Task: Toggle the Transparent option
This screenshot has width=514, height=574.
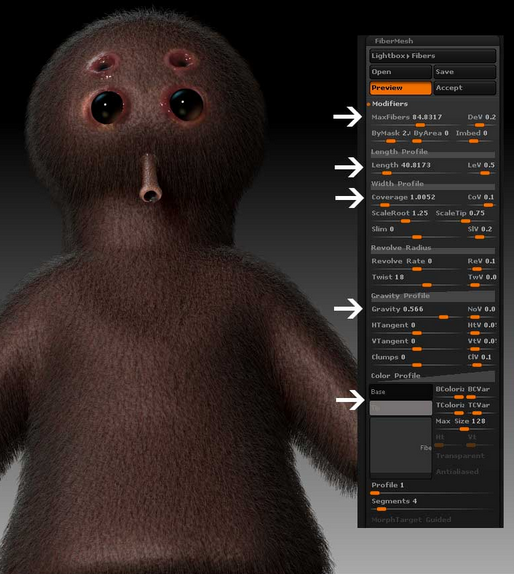Action: point(460,456)
